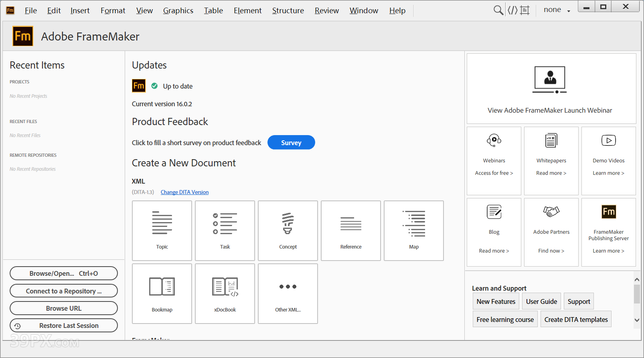This screenshot has height=358, width=644.
Task: Click the Demo Videos play icon
Action: coord(609,140)
